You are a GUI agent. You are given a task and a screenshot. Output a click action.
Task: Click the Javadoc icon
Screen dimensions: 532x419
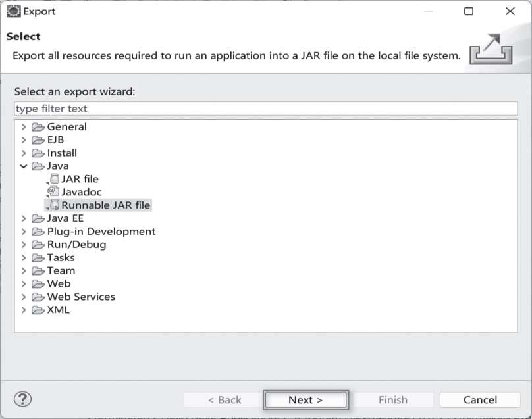[x=54, y=192]
